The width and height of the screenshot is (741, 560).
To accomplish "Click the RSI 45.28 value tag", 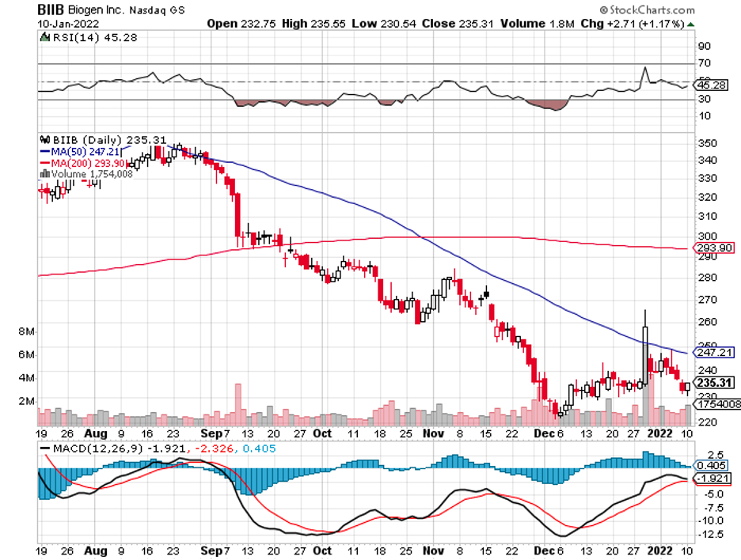I will click(711, 85).
